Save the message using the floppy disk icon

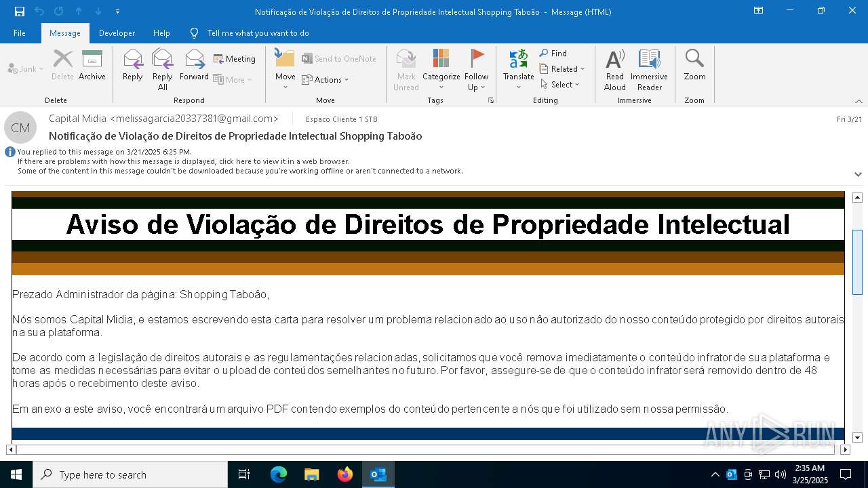(19, 11)
